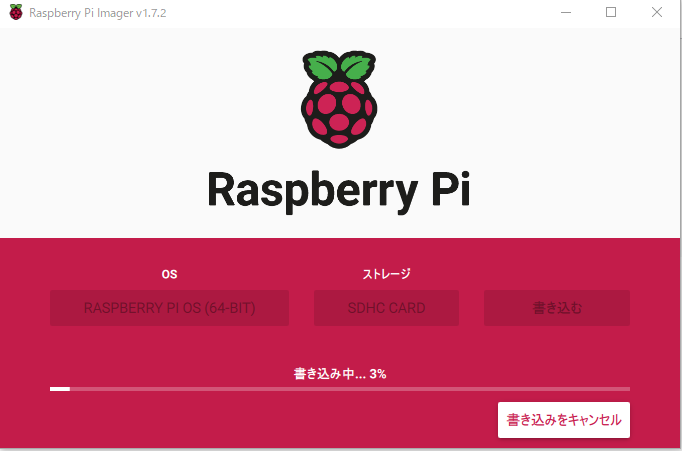The height and width of the screenshot is (451, 682).
Task: Maximize the Imager window
Action: pyautogui.click(x=611, y=12)
